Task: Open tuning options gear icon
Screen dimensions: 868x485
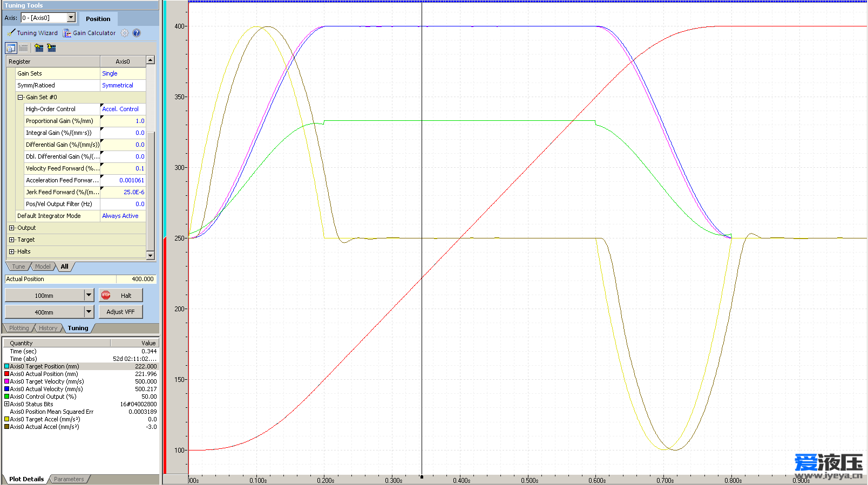Action: click(x=125, y=33)
